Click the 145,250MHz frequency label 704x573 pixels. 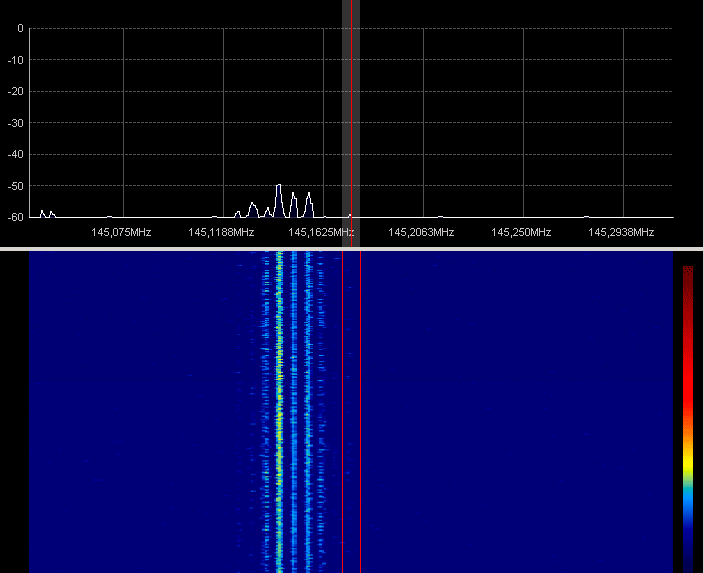(521, 232)
